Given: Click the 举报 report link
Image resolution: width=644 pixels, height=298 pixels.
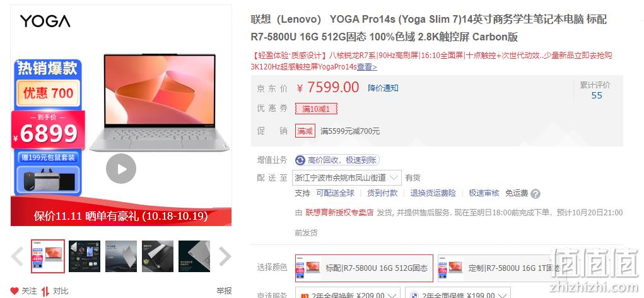Looking at the screenshot, I should 225,291.
